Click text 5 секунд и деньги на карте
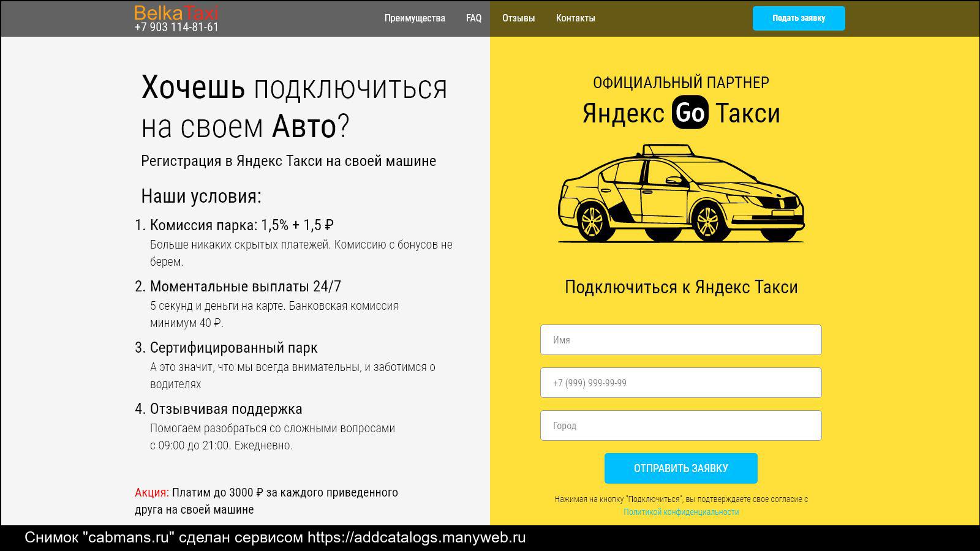980x551 pixels. click(x=218, y=305)
